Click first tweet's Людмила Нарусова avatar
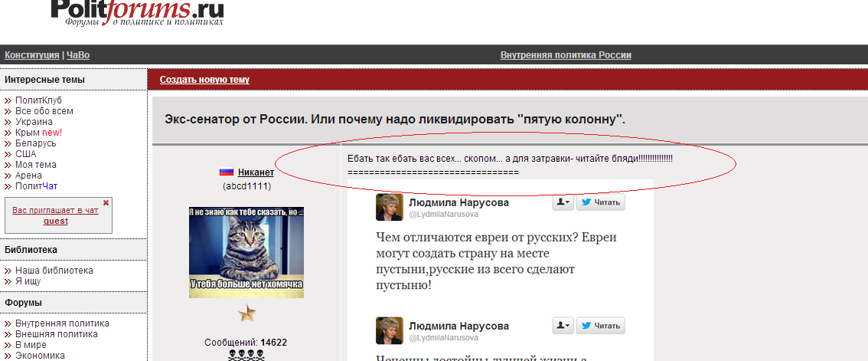This screenshot has height=361, width=868. click(x=389, y=207)
